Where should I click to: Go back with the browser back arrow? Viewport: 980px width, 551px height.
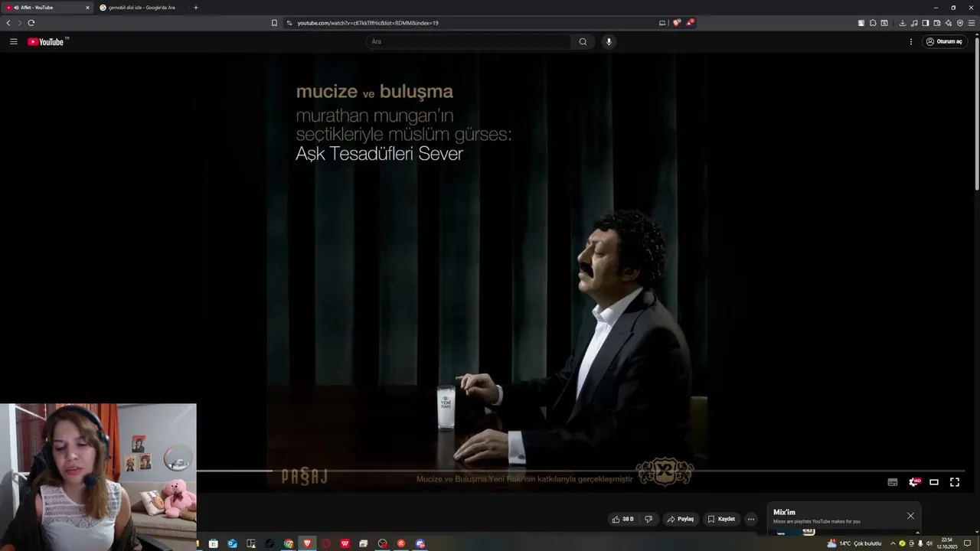pos(8,23)
